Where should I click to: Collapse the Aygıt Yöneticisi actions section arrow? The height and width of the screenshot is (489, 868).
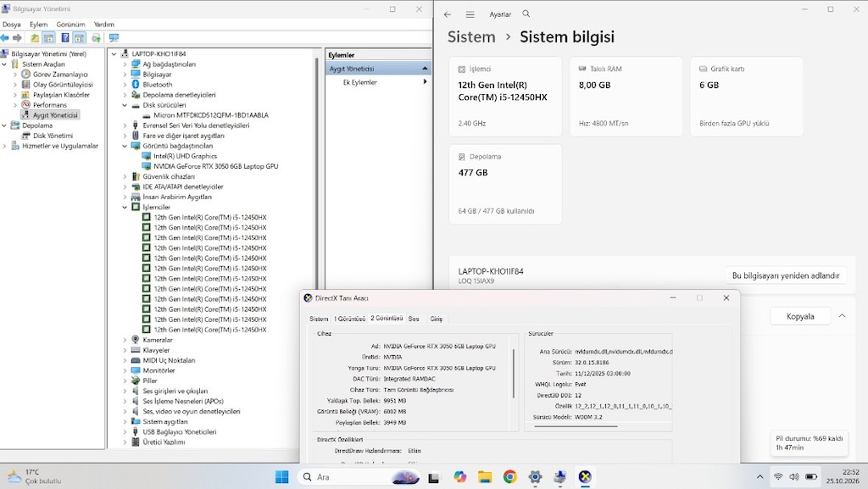tap(425, 69)
